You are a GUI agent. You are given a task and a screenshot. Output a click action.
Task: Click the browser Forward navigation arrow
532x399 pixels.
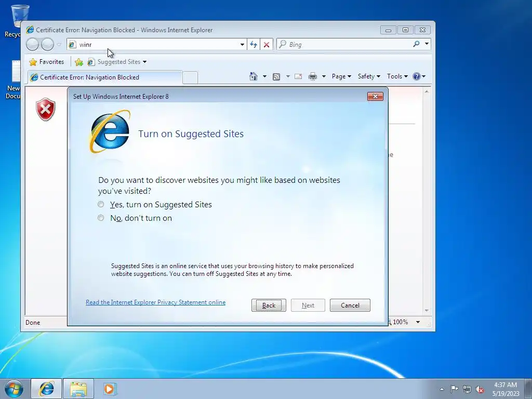(x=47, y=45)
